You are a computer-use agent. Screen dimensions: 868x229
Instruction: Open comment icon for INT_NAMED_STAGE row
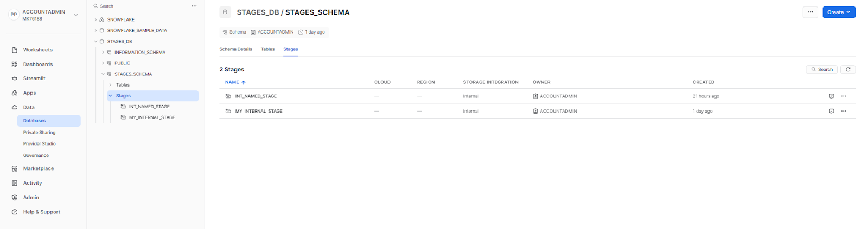coord(831,96)
